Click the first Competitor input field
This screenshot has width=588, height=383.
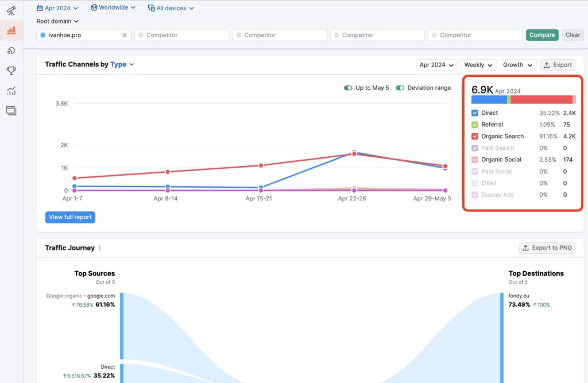[x=181, y=35]
